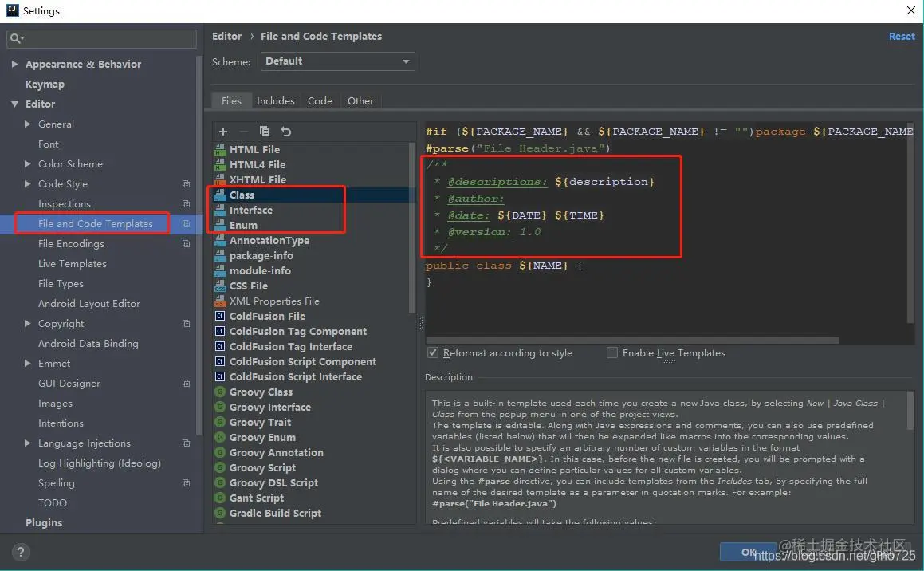Click project-level icon beside Code Style
Viewport: 924px width, 571px height.
pyautogui.click(x=187, y=184)
